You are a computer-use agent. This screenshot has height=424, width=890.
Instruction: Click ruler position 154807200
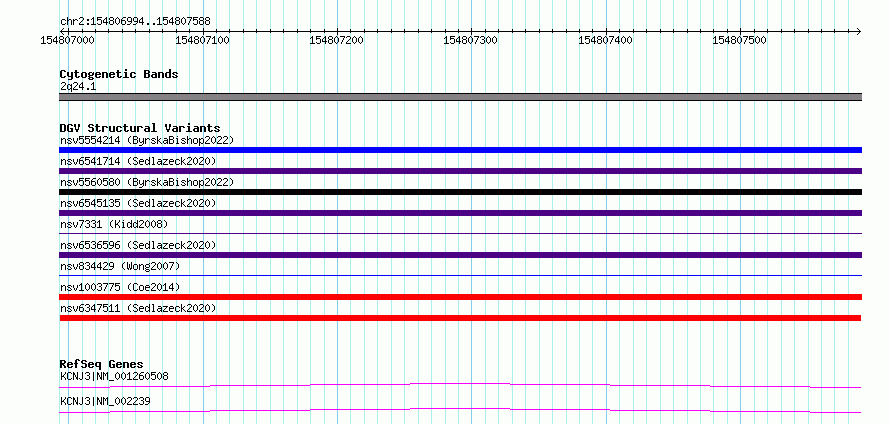coord(337,40)
